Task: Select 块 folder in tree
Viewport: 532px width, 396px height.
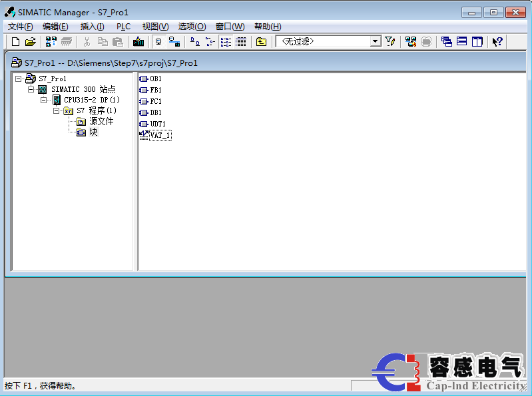Action: click(x=93, y=132)
